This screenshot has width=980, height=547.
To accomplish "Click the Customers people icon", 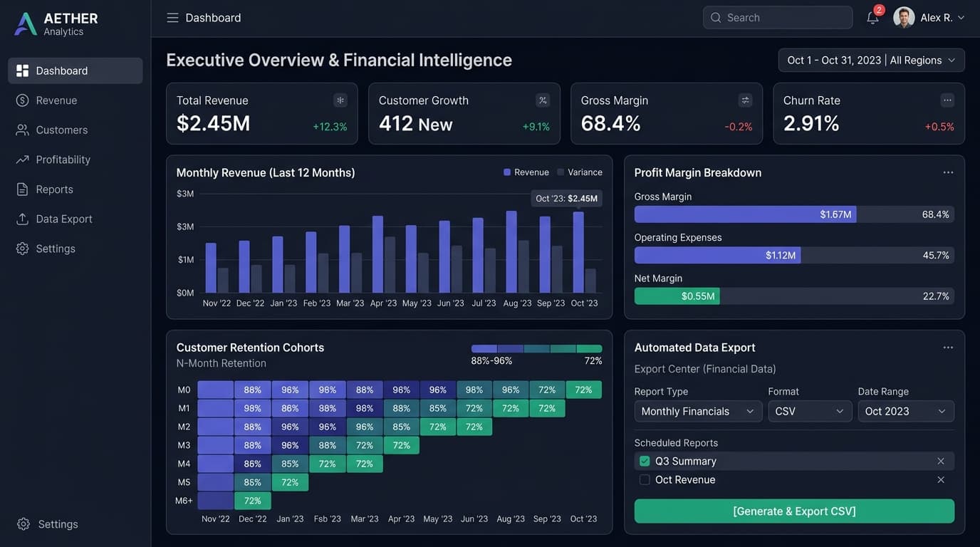I will tap(22, 130).
